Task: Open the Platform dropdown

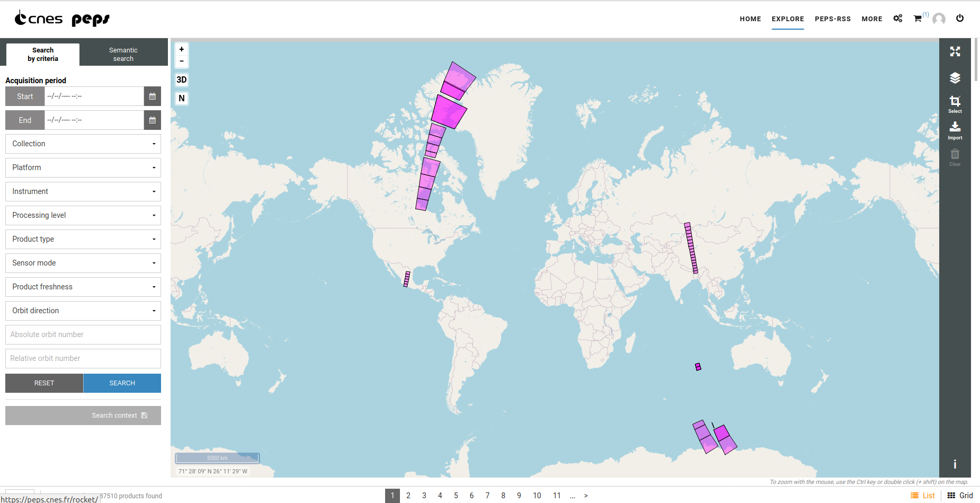Action: (x=83, y=167)
